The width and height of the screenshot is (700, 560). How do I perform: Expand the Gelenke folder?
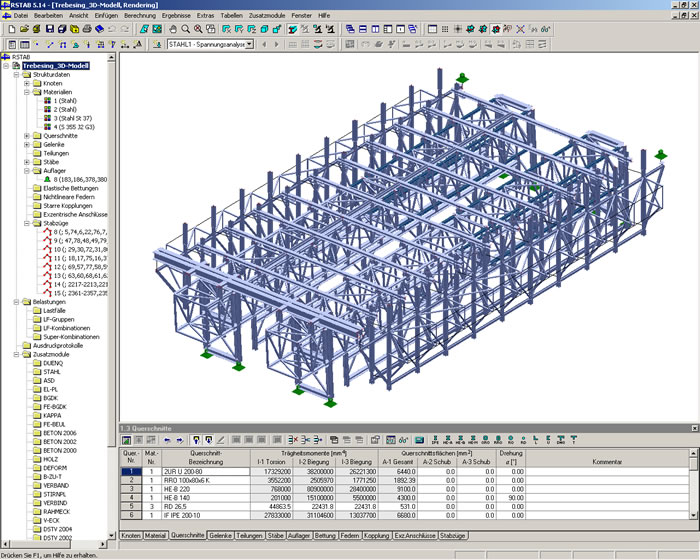[x=27, y=145]
